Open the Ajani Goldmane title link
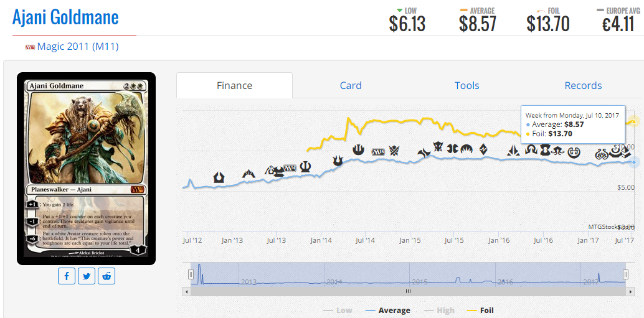 click(x=65, y=17)
